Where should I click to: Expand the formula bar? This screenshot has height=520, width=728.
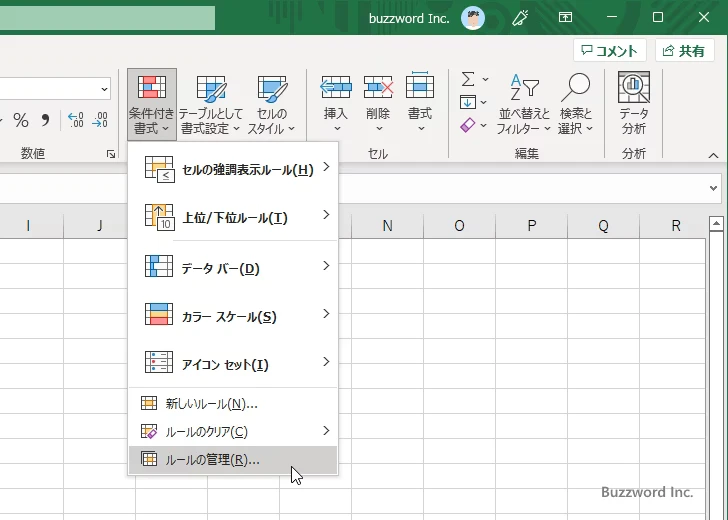tap(713, 188)
